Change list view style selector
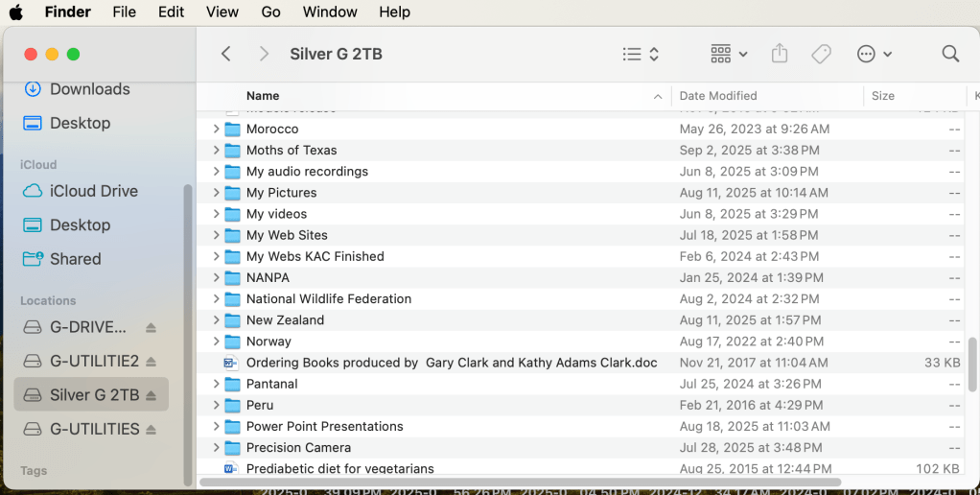This screenshot has height=495, width=980. coord(641,54)
